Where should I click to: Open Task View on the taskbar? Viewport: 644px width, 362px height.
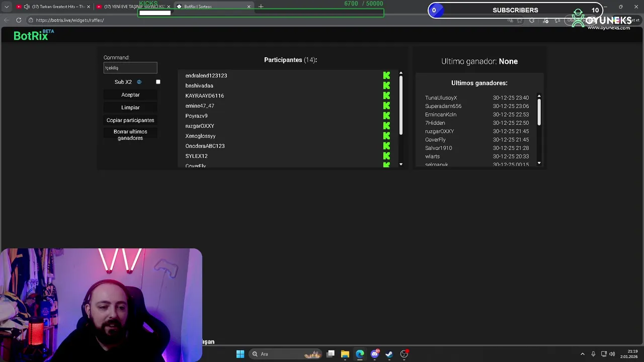point(331,354)
